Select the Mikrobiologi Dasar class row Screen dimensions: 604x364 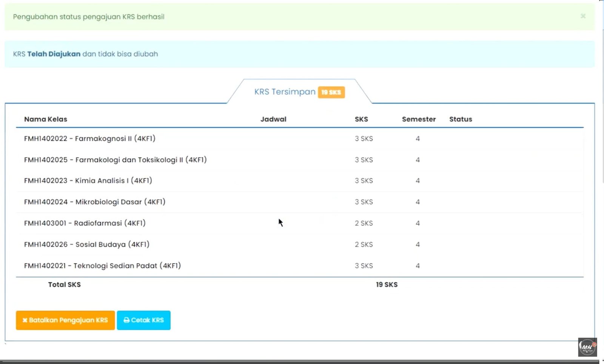pyautogui.click(x=300, y=202)
